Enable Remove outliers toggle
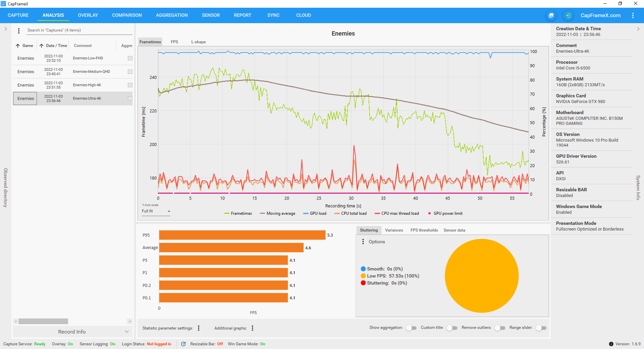The width and height of the screenshot is (644, 349). click(500, 328)
